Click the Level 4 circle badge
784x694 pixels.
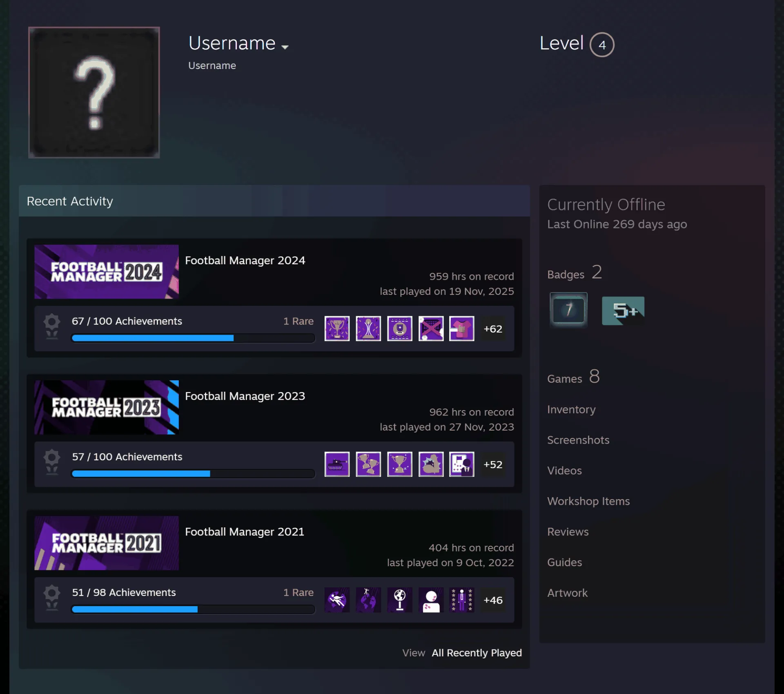click(602, 45)
